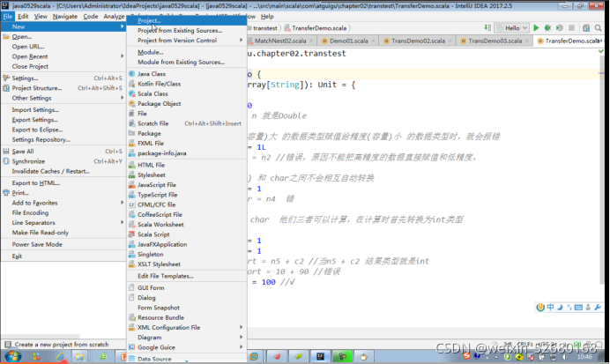The image size is (610, 364).
Task: Choose GUI Form entry
Action: (x=187, y=288)
